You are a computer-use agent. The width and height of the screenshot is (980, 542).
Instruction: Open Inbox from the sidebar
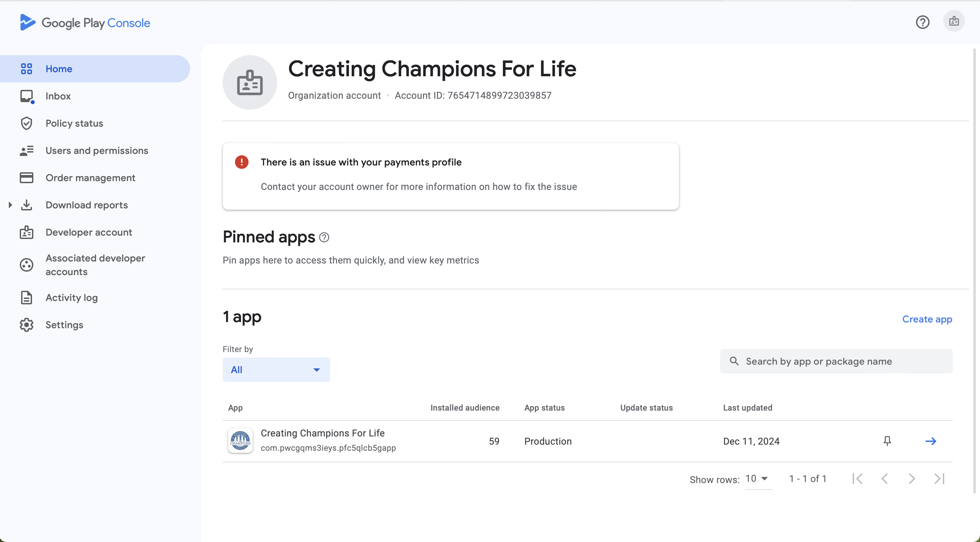(58, 96)
